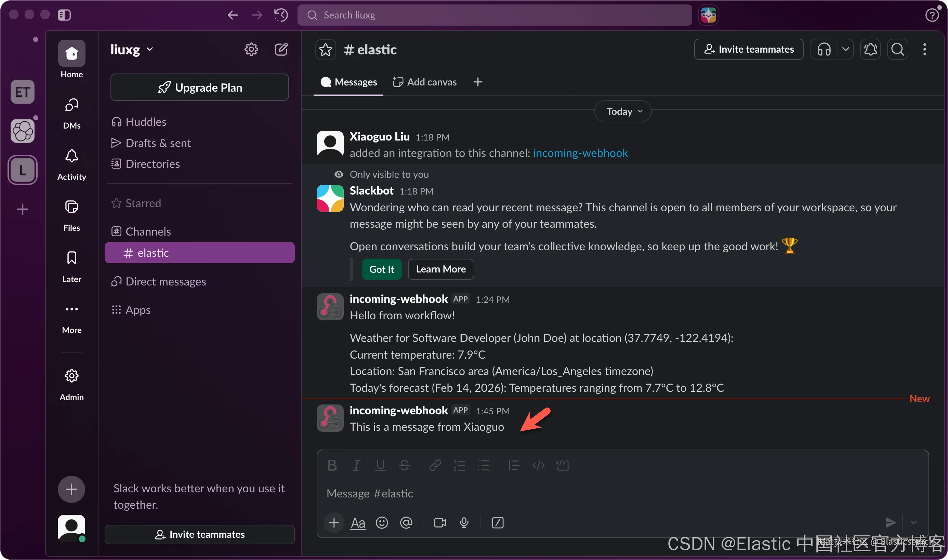Image resolution: width=948 pixels, height=560 pixels.
Task: Click the compose new message icon
Action: [281, 50]
